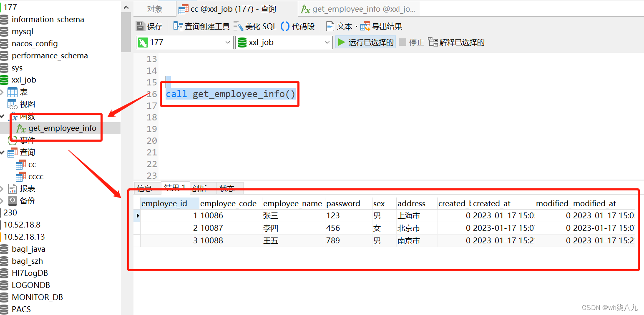Click the nacos_config database icon
The width and height of the screenshot is (644, 315).
4,44
